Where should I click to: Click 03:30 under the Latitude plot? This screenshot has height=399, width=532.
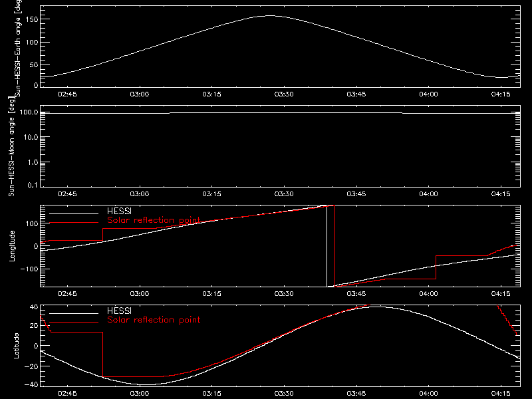point(284,394)
